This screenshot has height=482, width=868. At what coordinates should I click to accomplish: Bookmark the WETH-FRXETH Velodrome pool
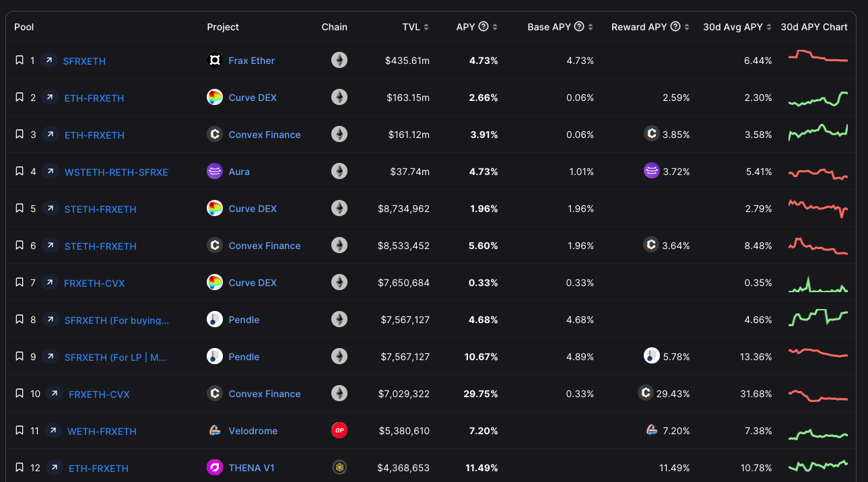coord(20,431)
